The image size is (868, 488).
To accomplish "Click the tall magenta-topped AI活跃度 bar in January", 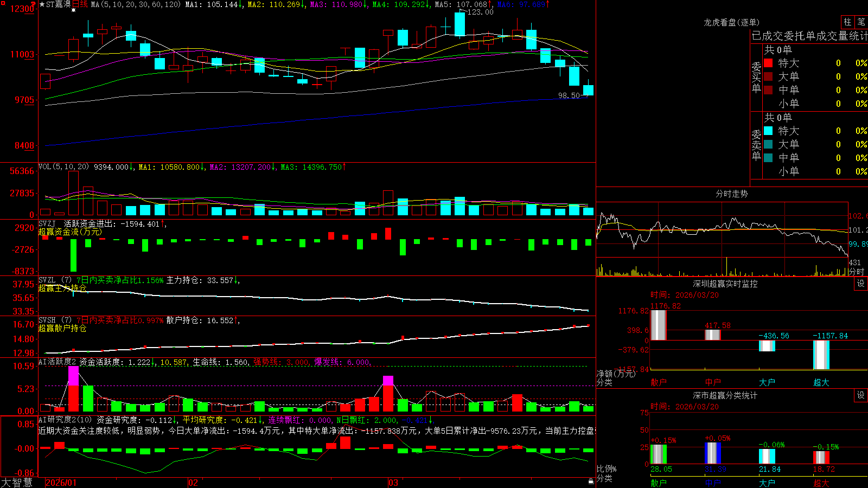I will point(73,389).
